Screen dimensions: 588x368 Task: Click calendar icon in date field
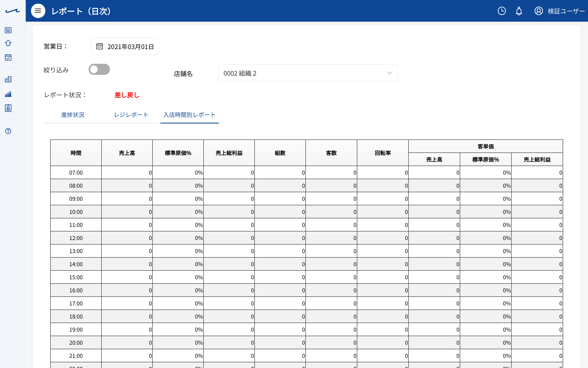(x=100, y=46)
